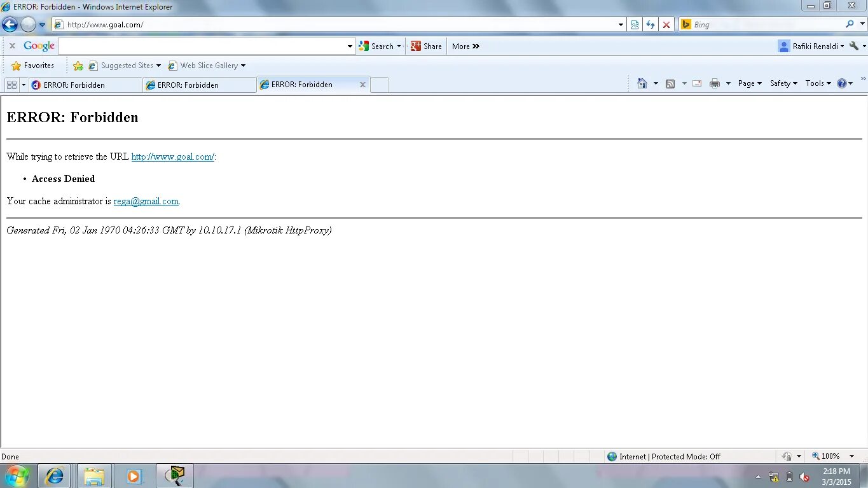
Task: Open the Page menu
Action: pos(750,83)
